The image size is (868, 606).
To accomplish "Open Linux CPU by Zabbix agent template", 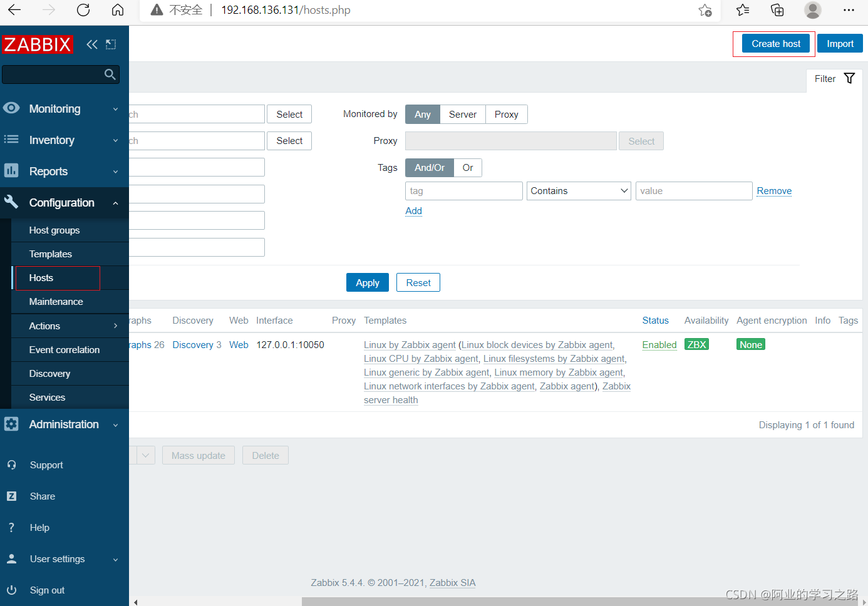I will [421, 359].
